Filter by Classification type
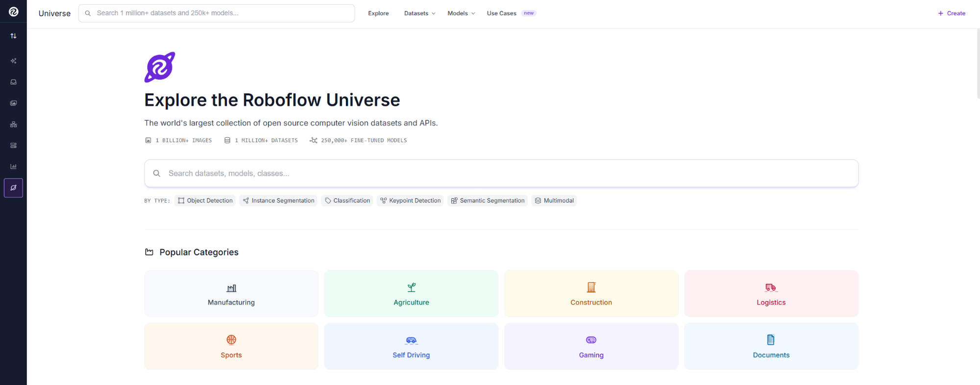Image resolution: width=980 pixels, height=385 pixels. (x=347, y=201)
